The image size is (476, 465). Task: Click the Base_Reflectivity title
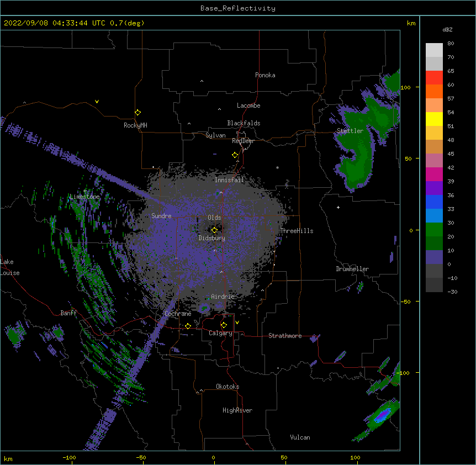point(238,8)
